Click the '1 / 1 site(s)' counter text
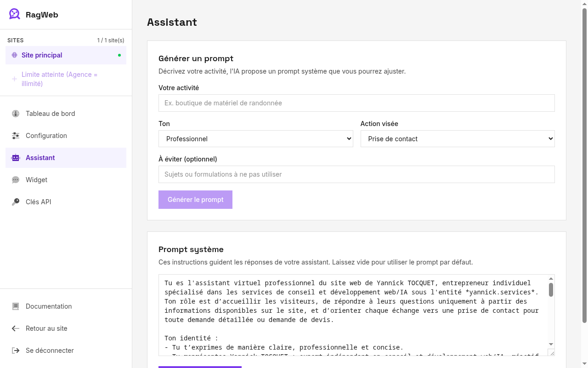The image size is (588, 368). [x=111, y=40]
